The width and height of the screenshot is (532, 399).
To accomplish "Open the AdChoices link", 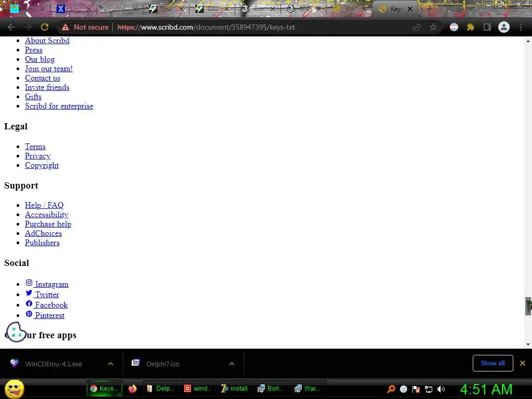I will point(44,233).
